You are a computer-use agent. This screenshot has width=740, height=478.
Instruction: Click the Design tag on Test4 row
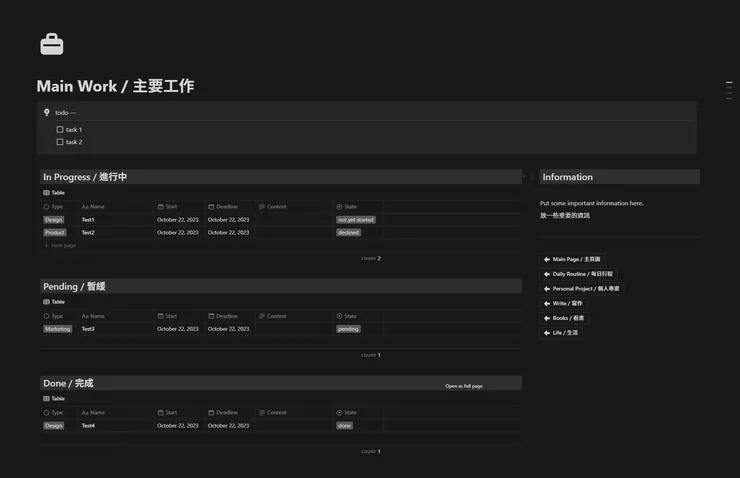click(x=54, y=426)
